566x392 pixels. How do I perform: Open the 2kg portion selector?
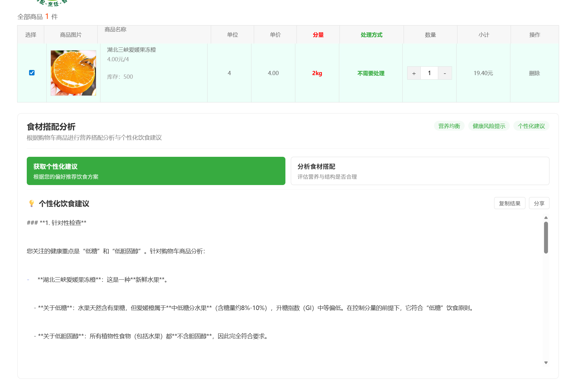click(x=317, y=73)
